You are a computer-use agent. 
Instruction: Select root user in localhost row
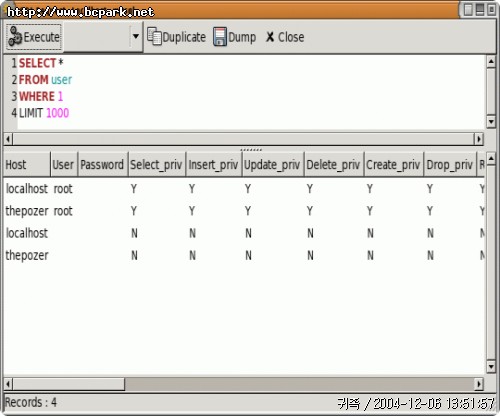(63, 189)
